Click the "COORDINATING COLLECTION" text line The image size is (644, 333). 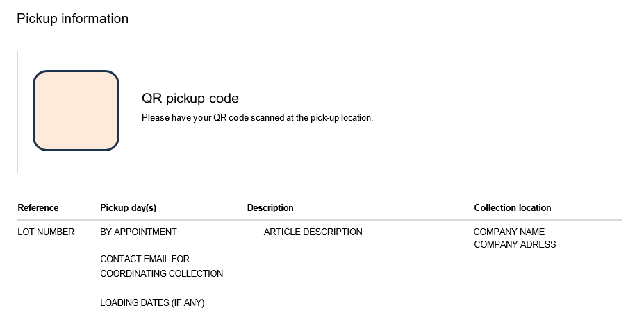[161, 274]
